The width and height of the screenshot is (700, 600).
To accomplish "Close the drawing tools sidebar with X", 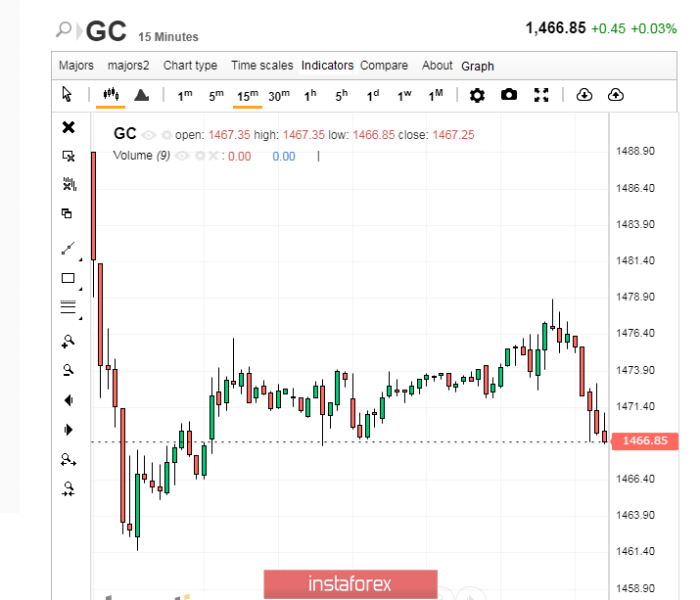I will point(69,127).
